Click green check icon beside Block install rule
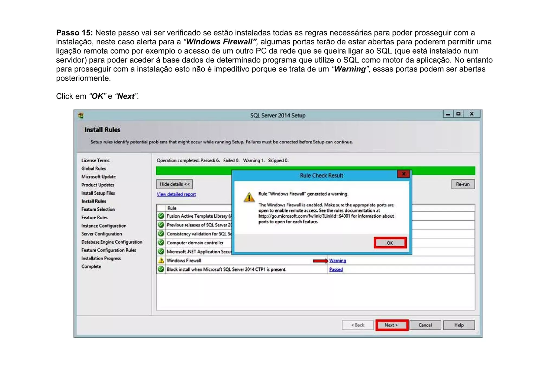Screen dimensions: 555x392 tap(161, 269)
